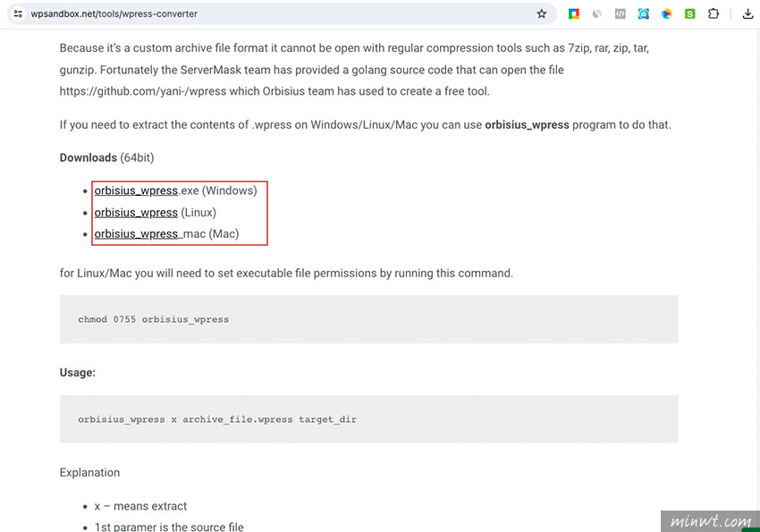
Task: Open the colorful play-arrow extension icon
Action: pos(666,13)
